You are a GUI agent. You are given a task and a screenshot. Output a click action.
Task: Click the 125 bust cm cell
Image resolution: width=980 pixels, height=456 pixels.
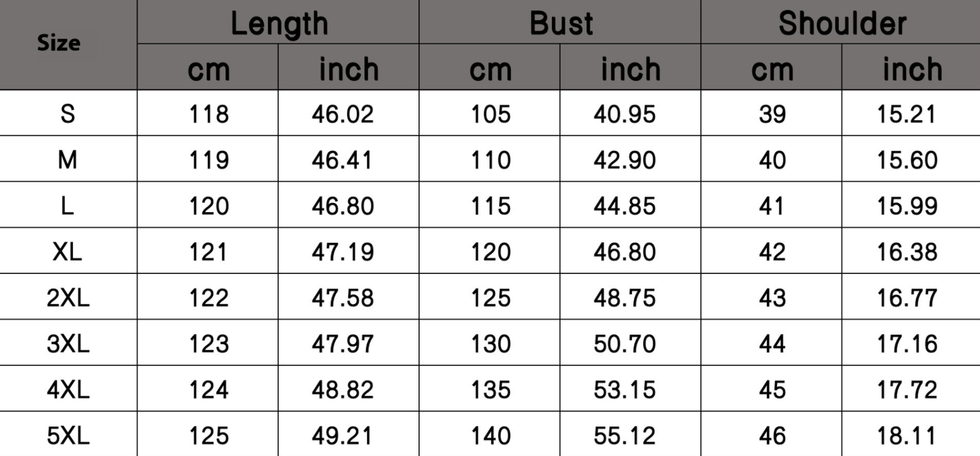490,298
